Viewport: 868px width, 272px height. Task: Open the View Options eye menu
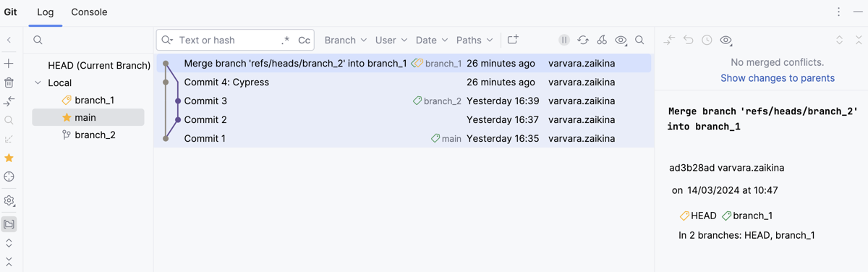point(621,41)
